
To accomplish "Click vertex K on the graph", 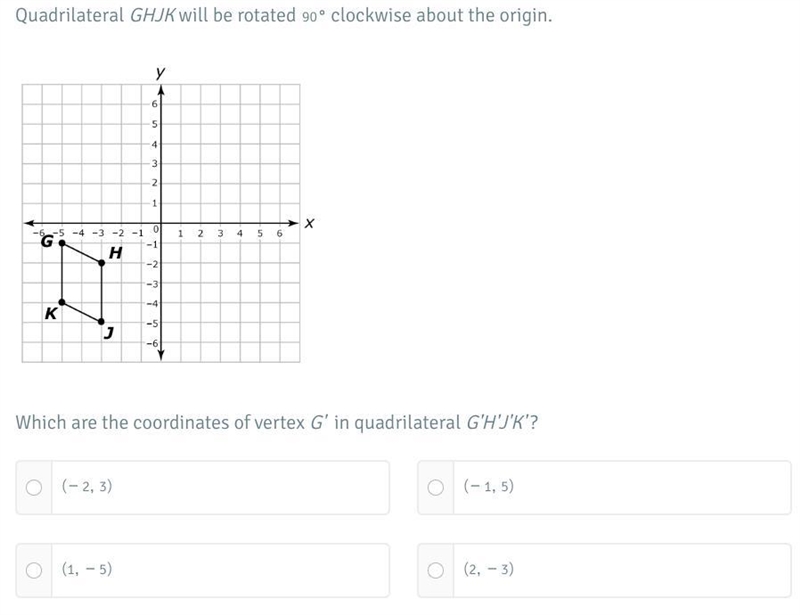I will (62, 302).
